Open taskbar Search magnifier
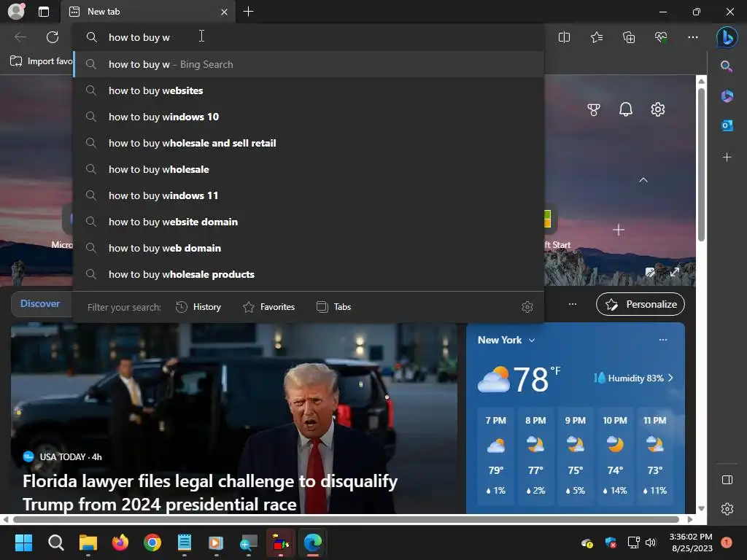Screen dimensions: 747x560 click(55, 542)
